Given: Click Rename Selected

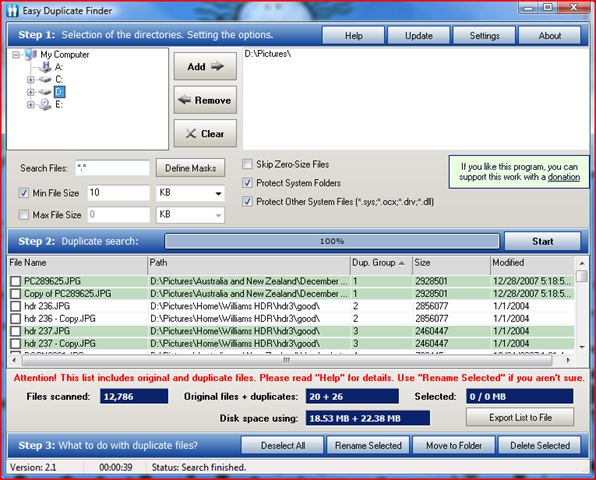Looking at the screenshot, I should [x=368, y=445].
